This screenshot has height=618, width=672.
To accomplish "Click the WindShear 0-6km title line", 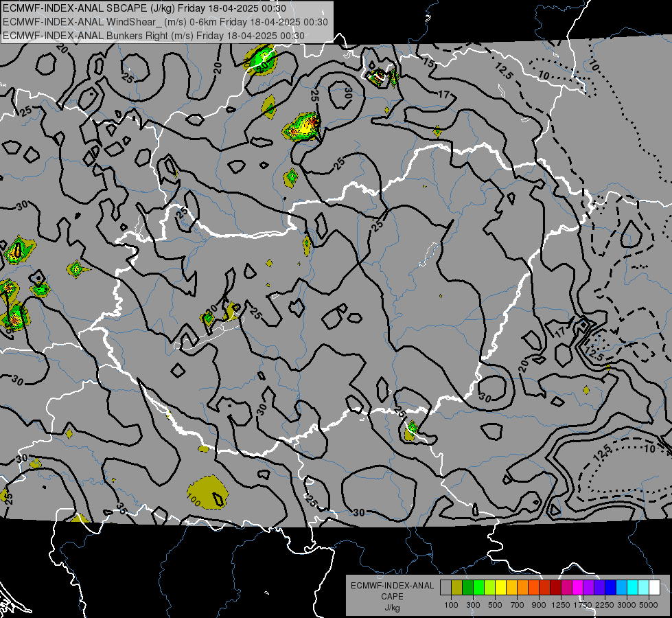I will pyautogui.click(x=165, y=22).
